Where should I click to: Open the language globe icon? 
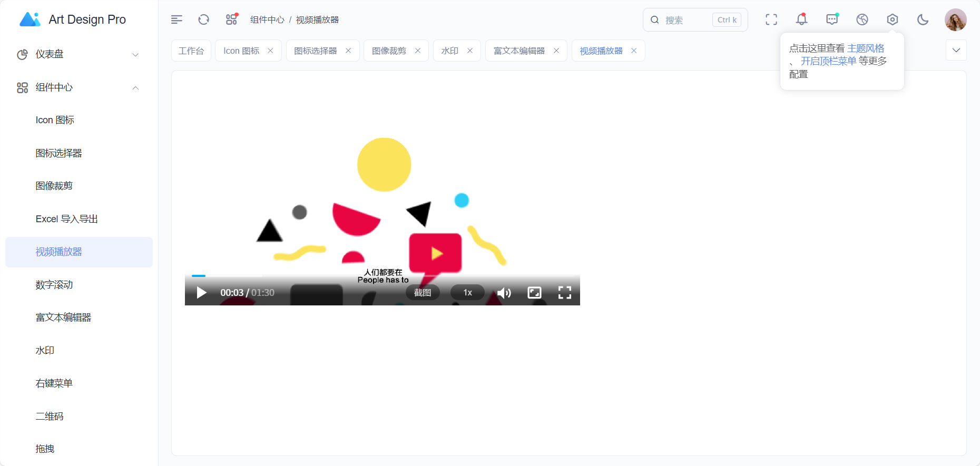pos(862,19)
